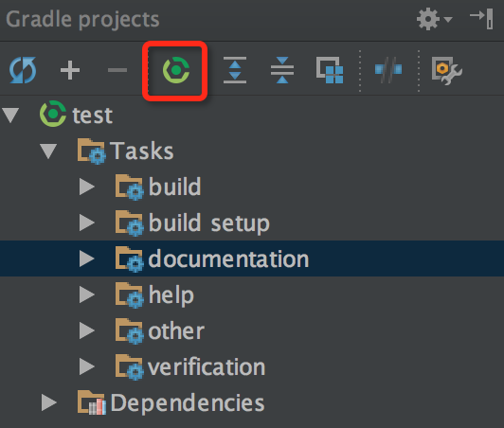The width and height of the screenshot is (504, 428).
Task: Toggle the Show Modules grouping icon
Action: [x=330, y=70]
